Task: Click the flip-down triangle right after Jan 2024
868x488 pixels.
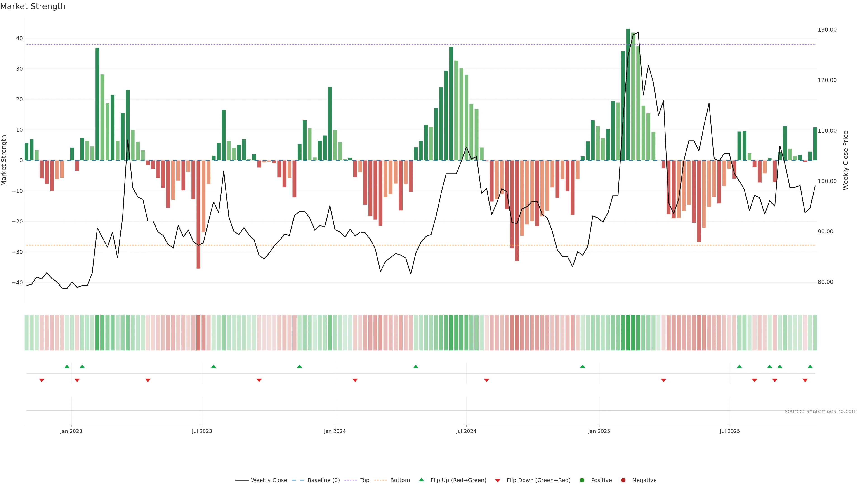Action: coord(355,380)
